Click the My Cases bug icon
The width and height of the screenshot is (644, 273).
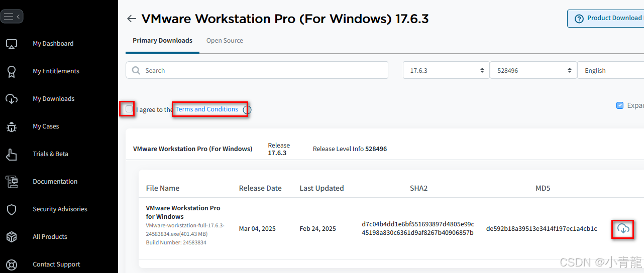point(12,126)
